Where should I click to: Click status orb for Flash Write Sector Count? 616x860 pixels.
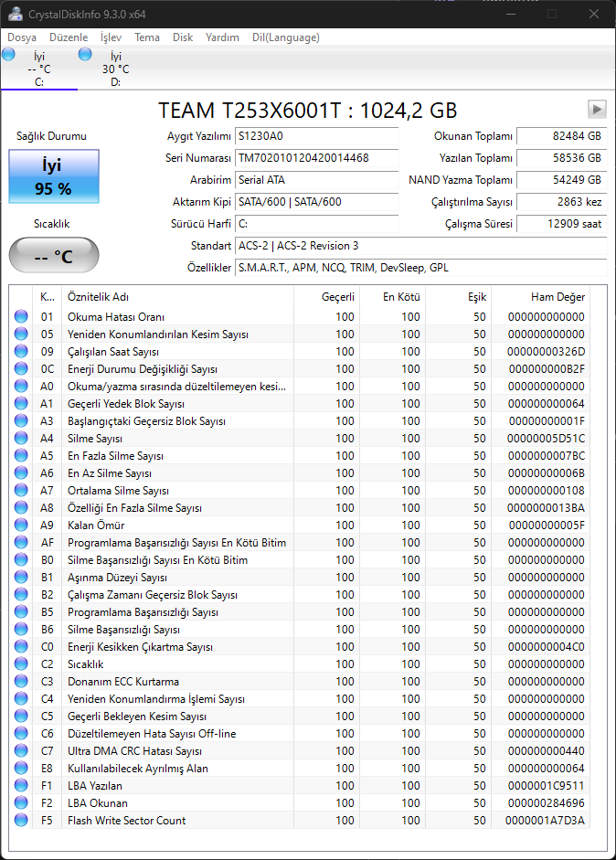(x=21, y=820)
